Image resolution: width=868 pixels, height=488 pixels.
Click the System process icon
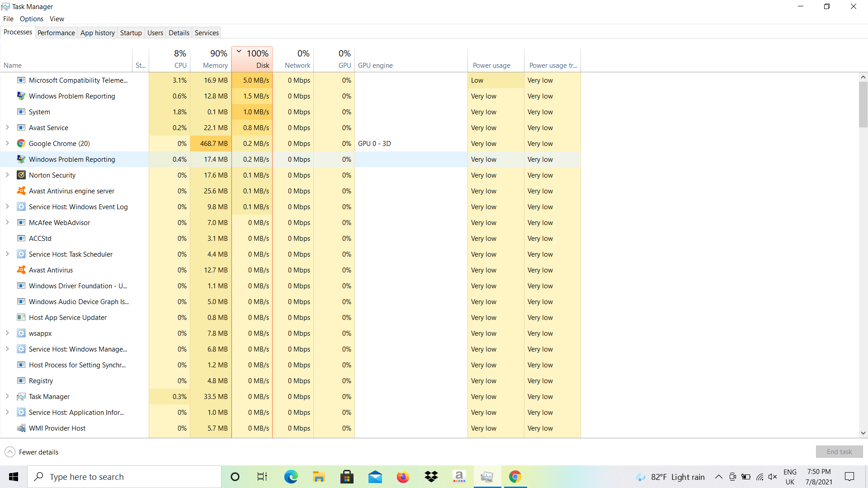click(21, 112)
